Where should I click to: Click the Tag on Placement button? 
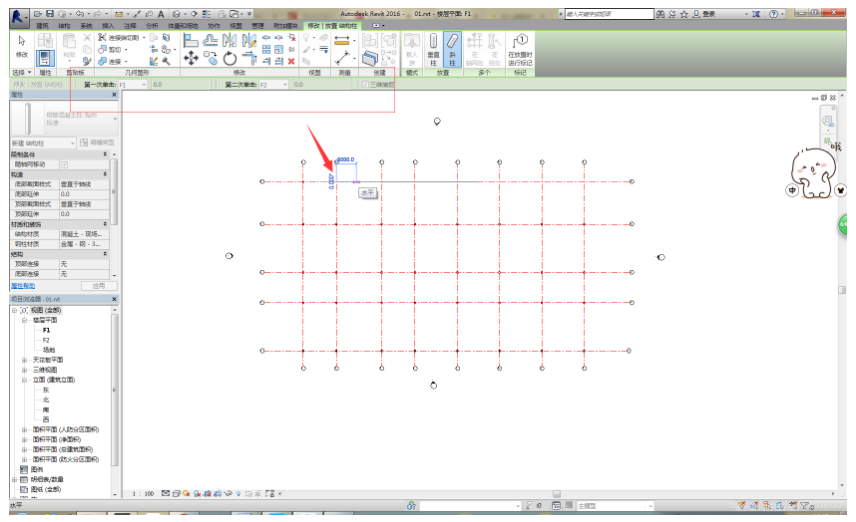coord(520,48)
